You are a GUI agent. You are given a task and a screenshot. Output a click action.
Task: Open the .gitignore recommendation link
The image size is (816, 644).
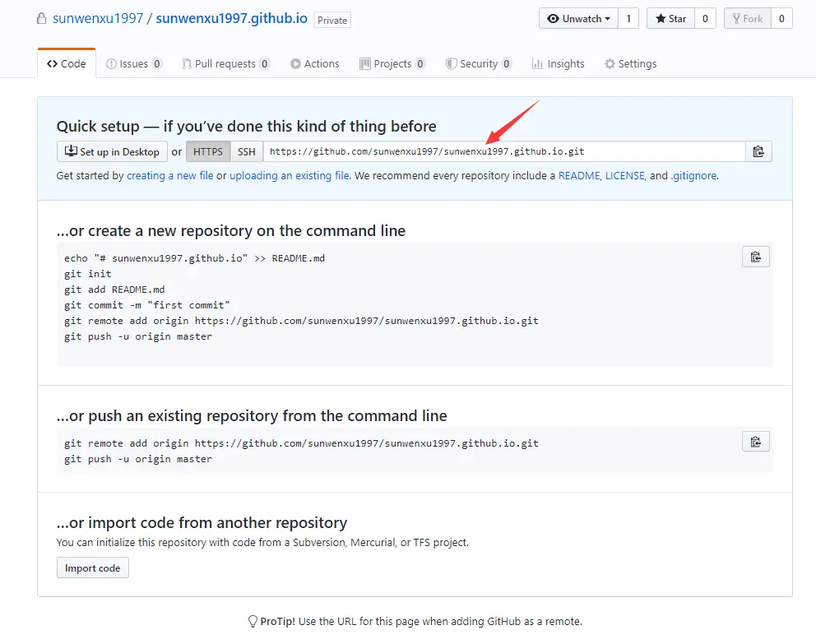click(x=693, y=175)
